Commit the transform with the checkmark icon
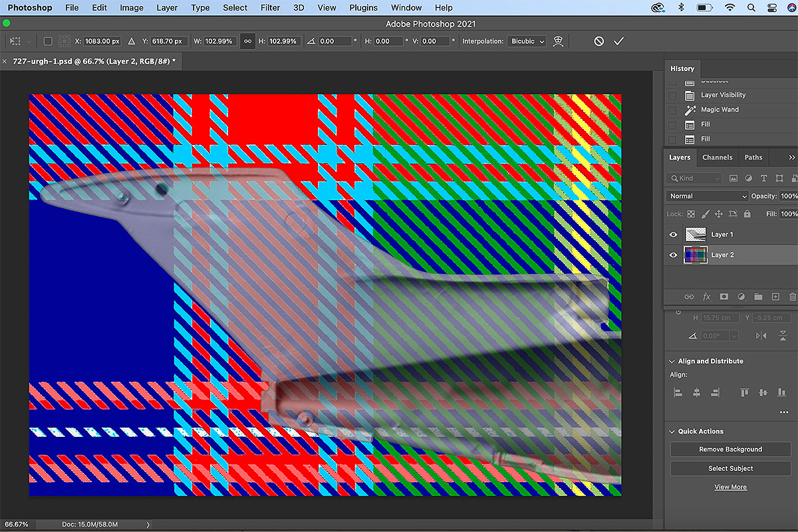Screen dimensions: 798x532 (618, 41)
